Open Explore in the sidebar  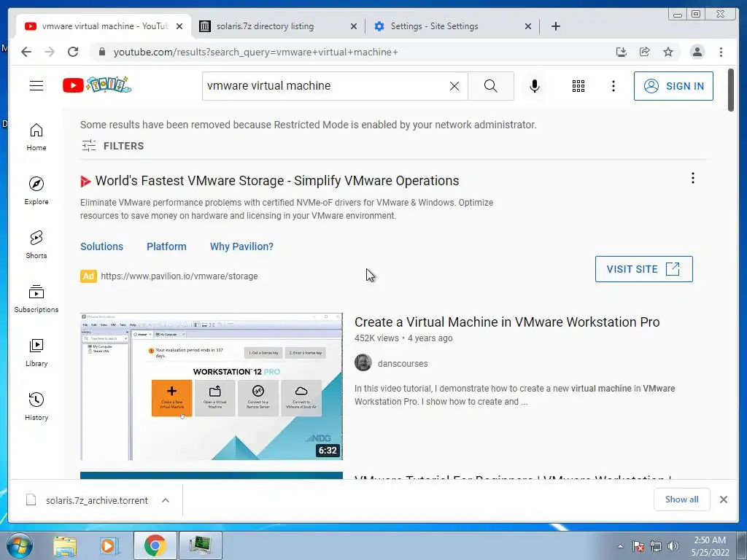tap(36, 190)
